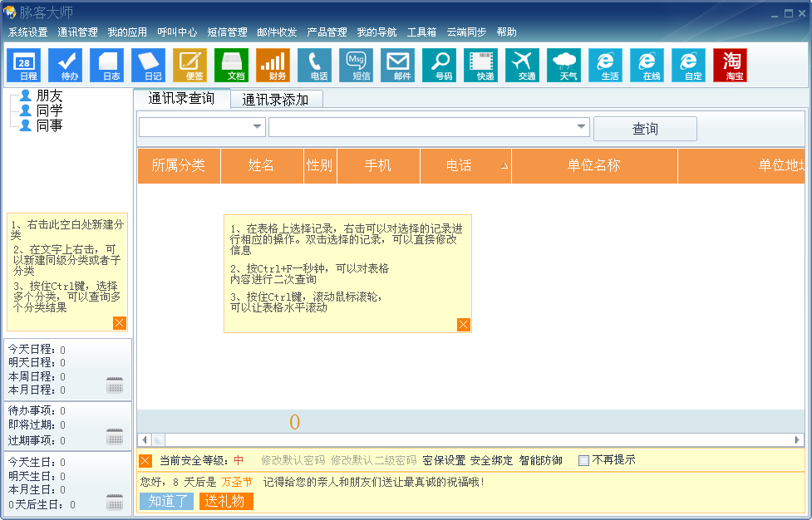This screenshot has width=812, height=520.
Task: Open the 我的导航 menu
Action: coord(377,32)
